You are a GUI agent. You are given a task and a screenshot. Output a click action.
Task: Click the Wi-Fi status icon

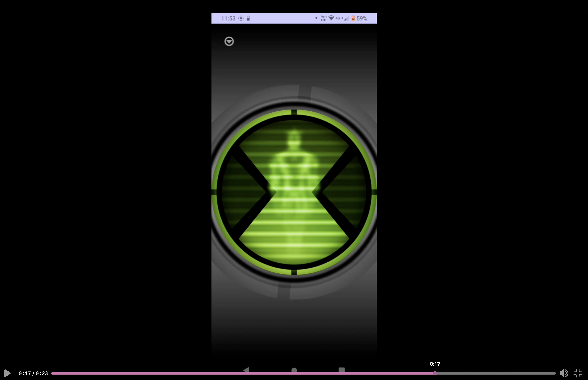(x=331, y=18)
